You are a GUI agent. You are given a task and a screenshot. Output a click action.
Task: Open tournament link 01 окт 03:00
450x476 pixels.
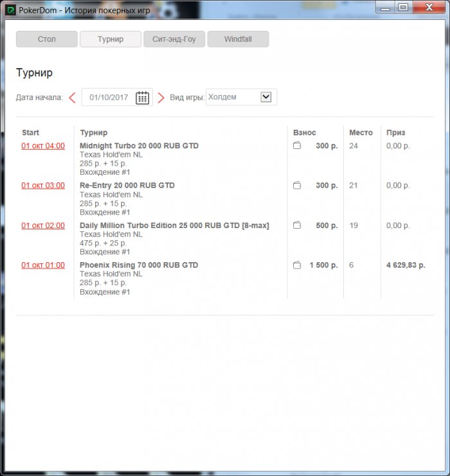pyautogui.click(x=43, y=186)
